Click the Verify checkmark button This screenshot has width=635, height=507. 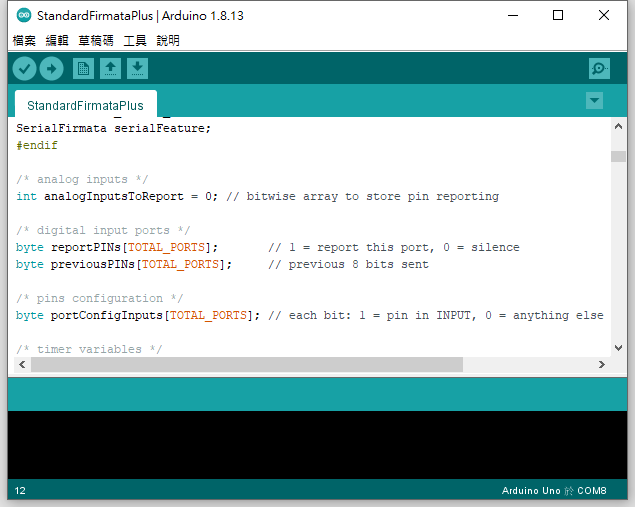[24, 68]
